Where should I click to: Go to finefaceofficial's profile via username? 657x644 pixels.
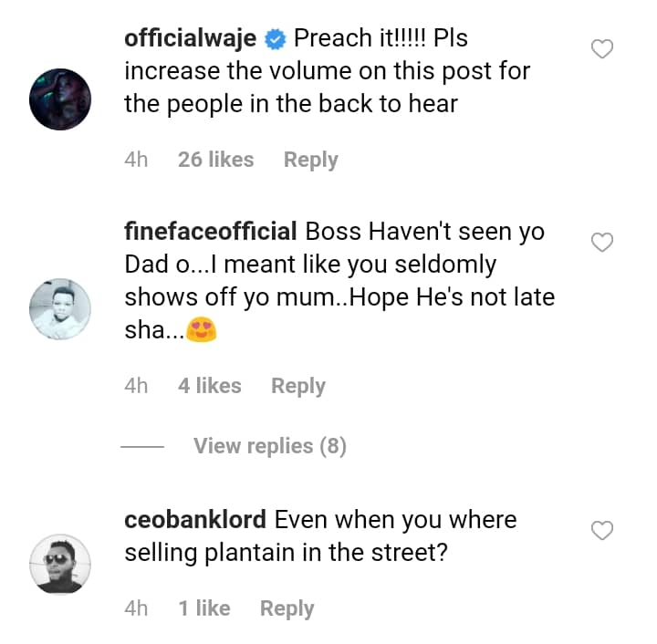coord(211,232)
